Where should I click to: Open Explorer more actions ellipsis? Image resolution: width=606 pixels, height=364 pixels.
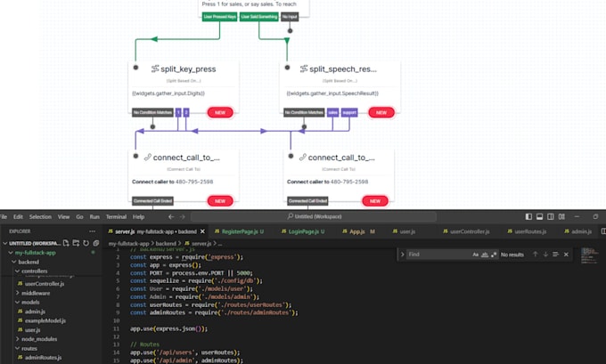pyautogui.click(x=92, y=231)
